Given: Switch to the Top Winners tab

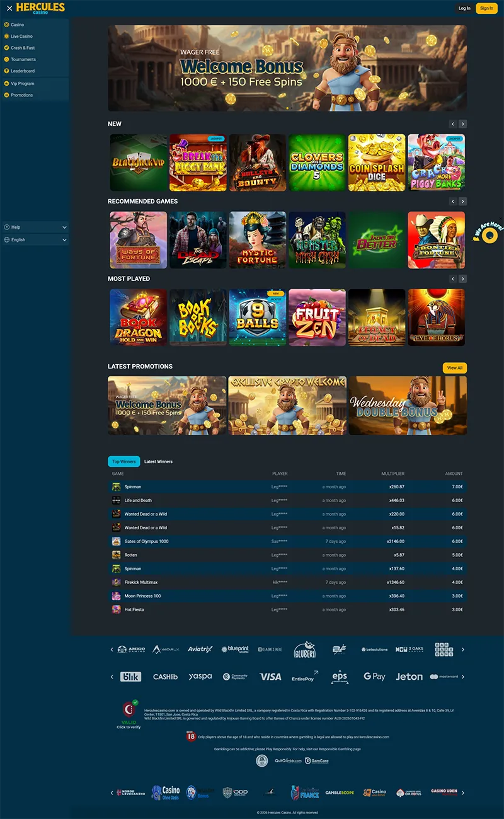Looking at the screenshot, I should point(124,462).
